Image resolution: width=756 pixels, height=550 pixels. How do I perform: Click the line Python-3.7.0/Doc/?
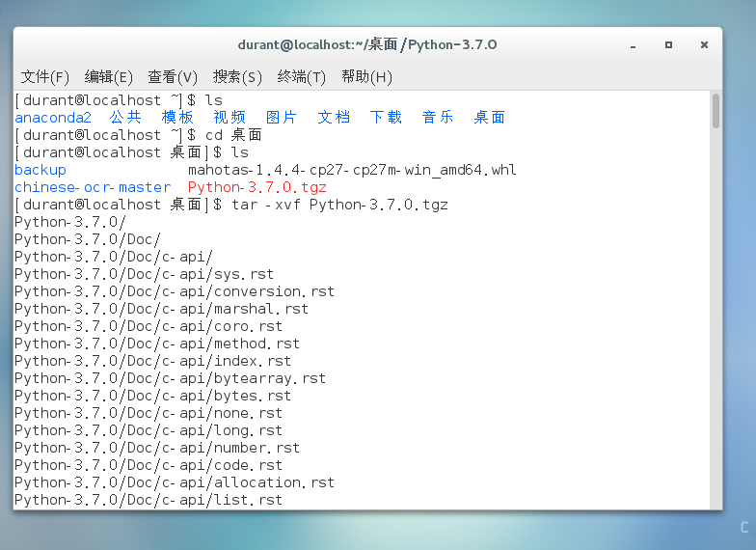pos(87,239)
